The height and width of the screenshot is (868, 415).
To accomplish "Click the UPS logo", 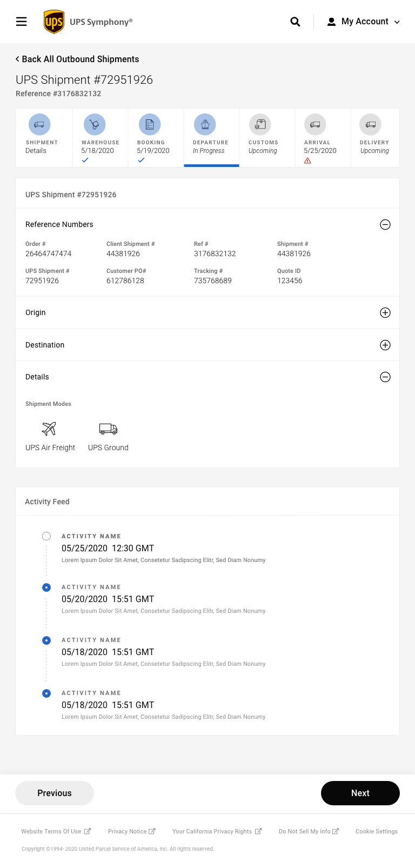I will point(54,22).
